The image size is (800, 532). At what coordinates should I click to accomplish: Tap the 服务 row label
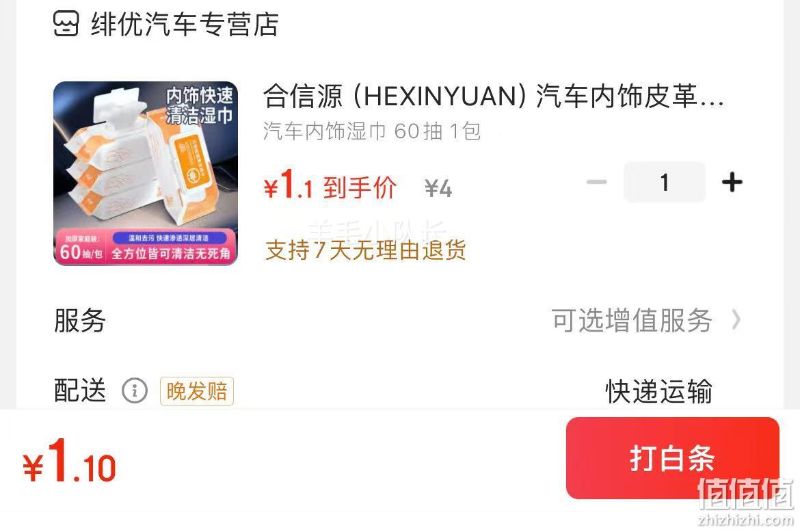(x=80, y=320)
